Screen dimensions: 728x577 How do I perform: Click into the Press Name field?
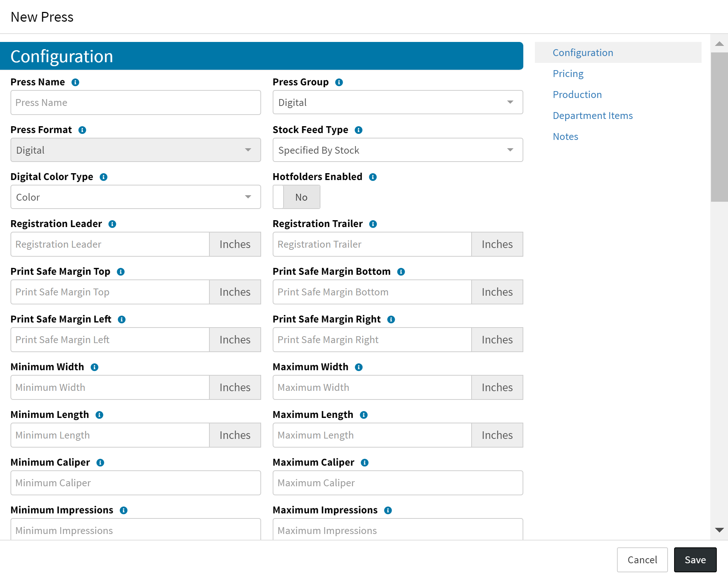136,103
